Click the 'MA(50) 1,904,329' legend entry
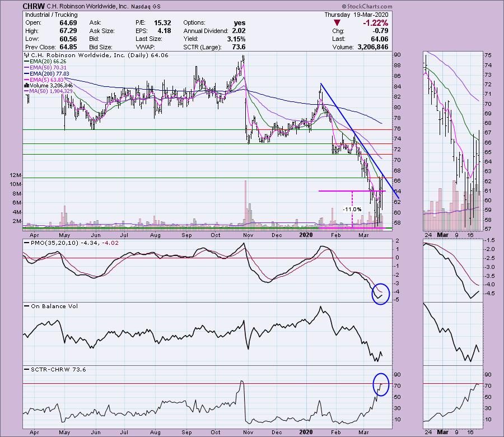The image size is (504, 437). coord(51,91)
